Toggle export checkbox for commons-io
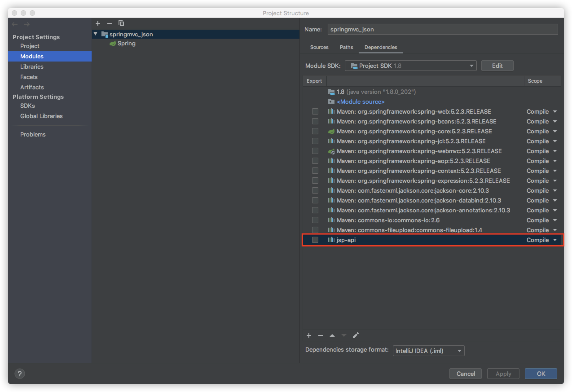 315,220
